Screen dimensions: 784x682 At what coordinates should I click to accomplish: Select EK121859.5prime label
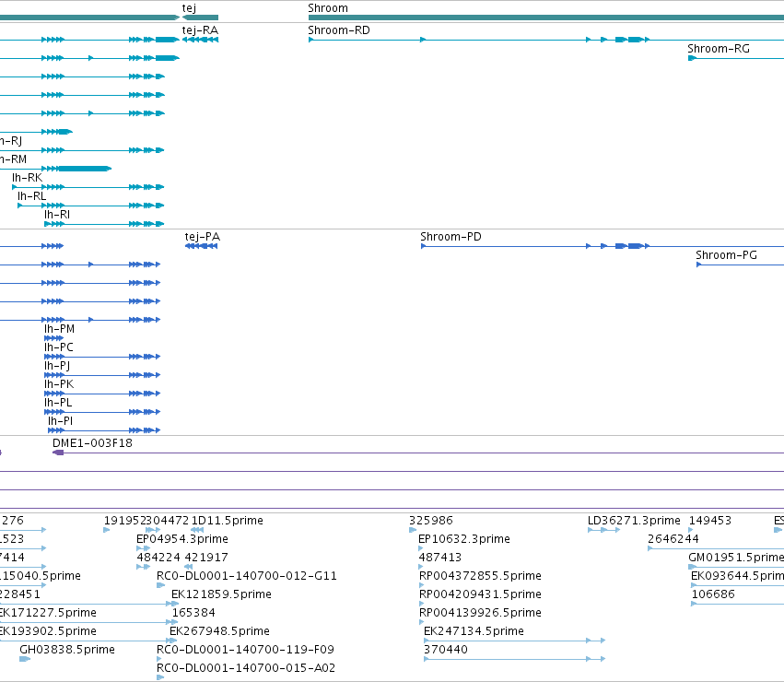[x=221, y=595]
